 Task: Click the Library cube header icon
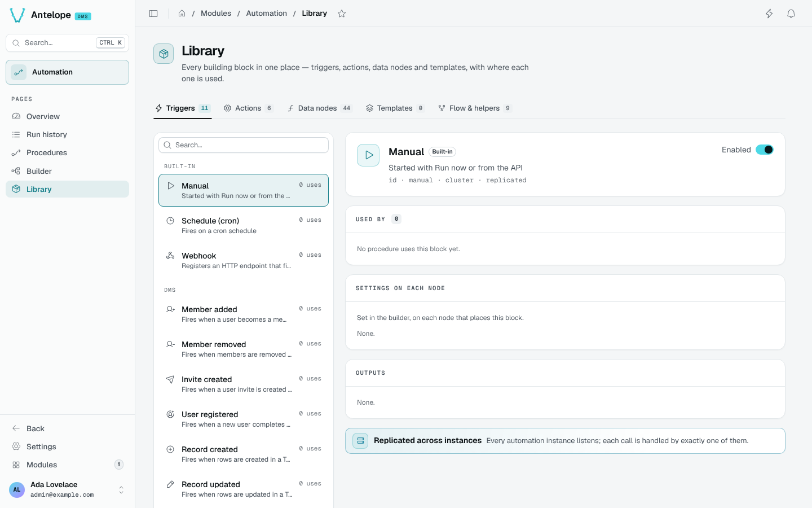click(164, 54)
